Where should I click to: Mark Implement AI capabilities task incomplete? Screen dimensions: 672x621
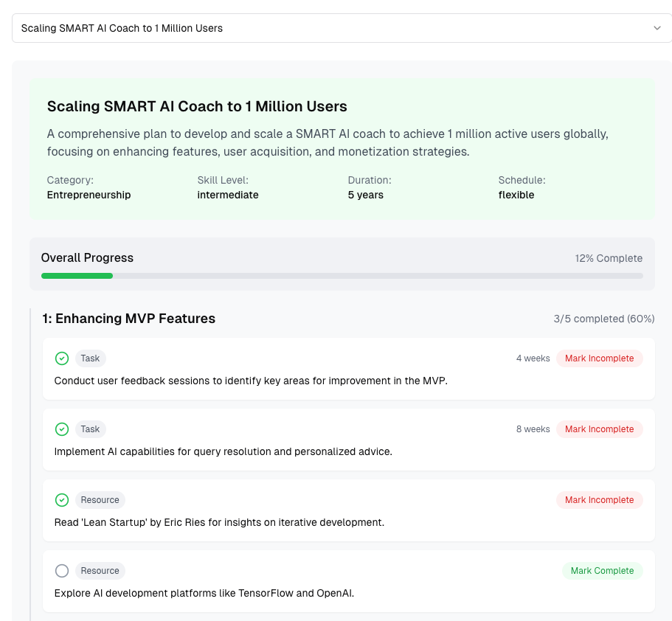point(599,429)
